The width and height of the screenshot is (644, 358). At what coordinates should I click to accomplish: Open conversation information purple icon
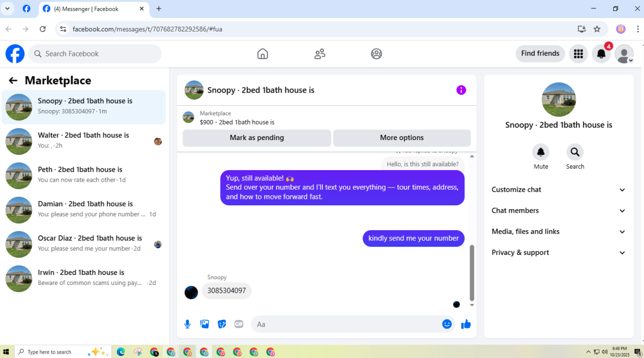point(461,90)
